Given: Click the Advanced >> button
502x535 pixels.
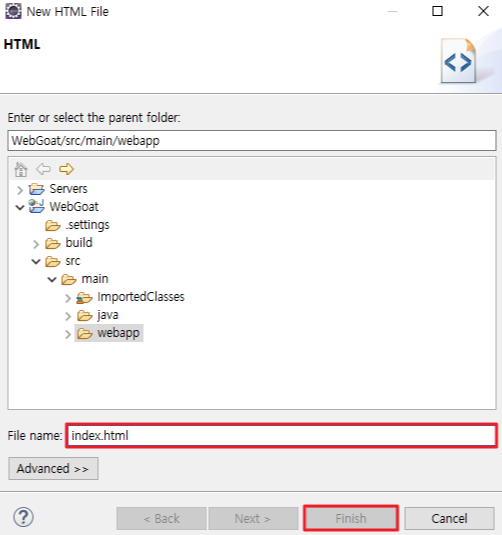Looking at the screenshot, I should (53, 468).
